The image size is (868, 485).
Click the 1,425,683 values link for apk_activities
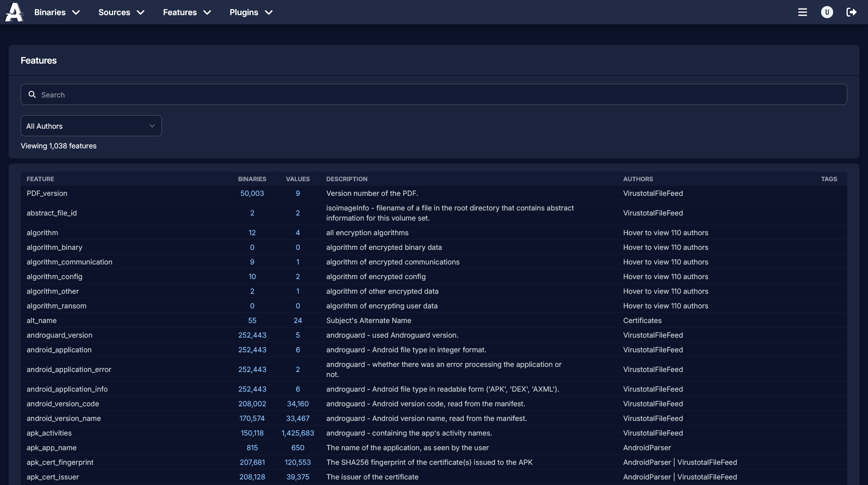[298, 433]
